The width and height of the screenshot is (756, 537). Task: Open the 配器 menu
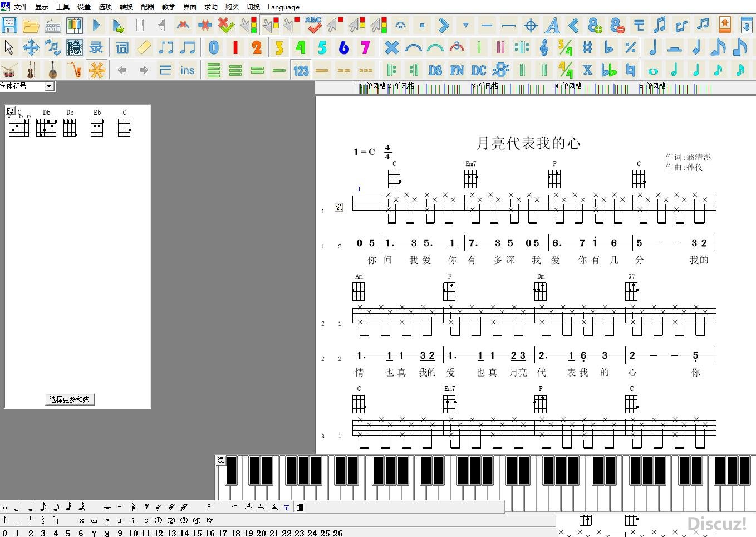click(148, 7)
